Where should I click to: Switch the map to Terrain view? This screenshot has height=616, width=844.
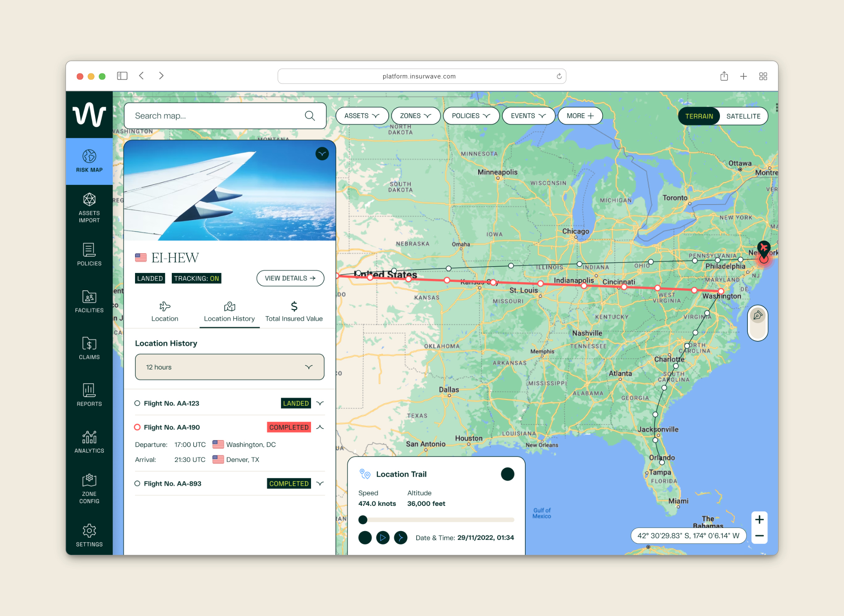pos(699,116)
